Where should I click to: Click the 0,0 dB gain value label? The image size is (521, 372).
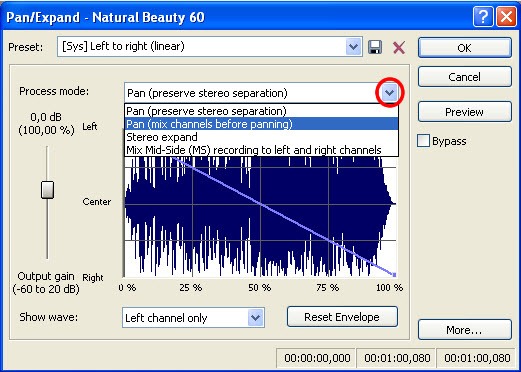[46, 117]
